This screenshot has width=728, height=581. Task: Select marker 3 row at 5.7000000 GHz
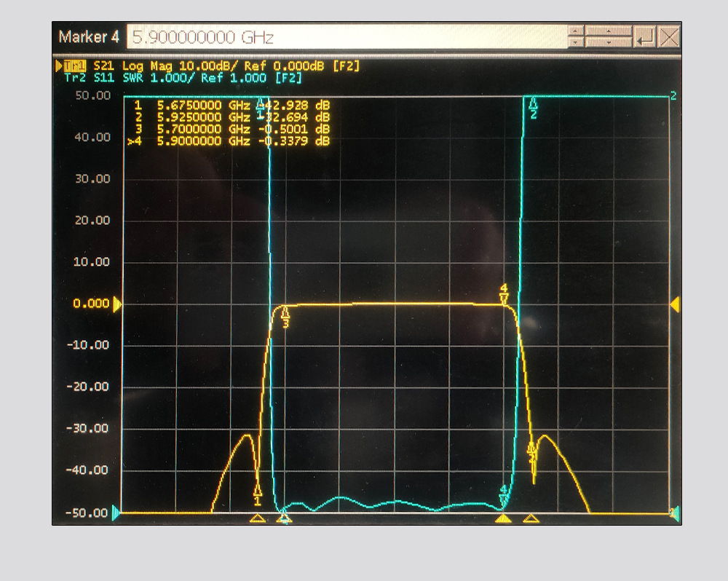click(232, 129)
